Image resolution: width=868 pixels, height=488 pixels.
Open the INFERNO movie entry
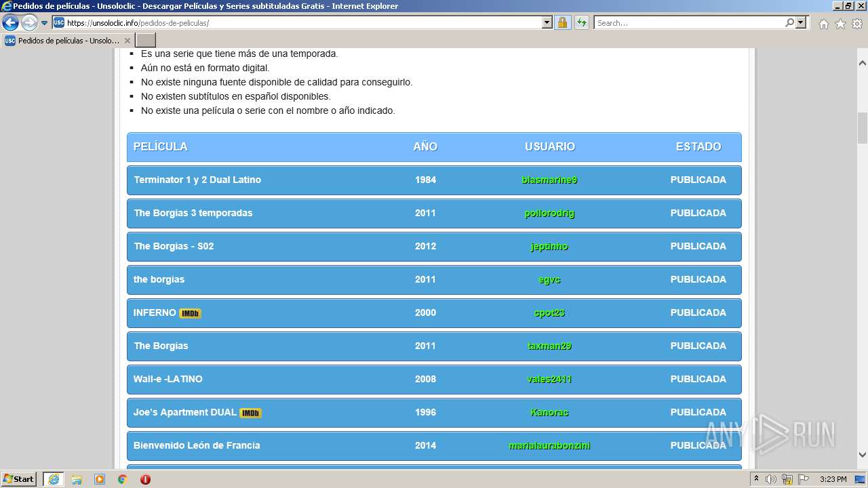pyautogui.click(x=155, y=312)
